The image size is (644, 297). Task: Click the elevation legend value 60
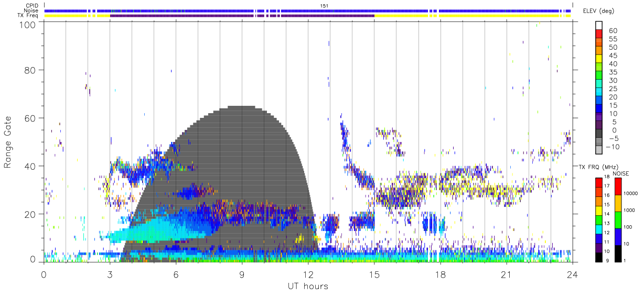coord(613,30)
